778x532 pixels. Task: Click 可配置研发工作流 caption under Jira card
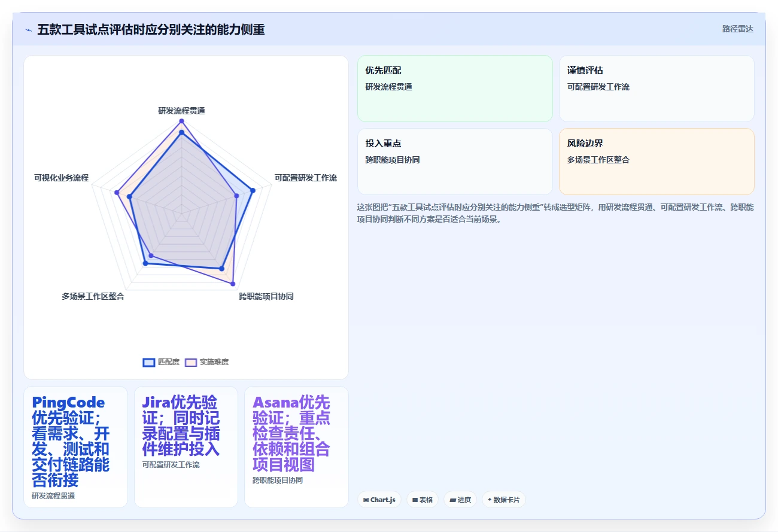tap(171, 464)
